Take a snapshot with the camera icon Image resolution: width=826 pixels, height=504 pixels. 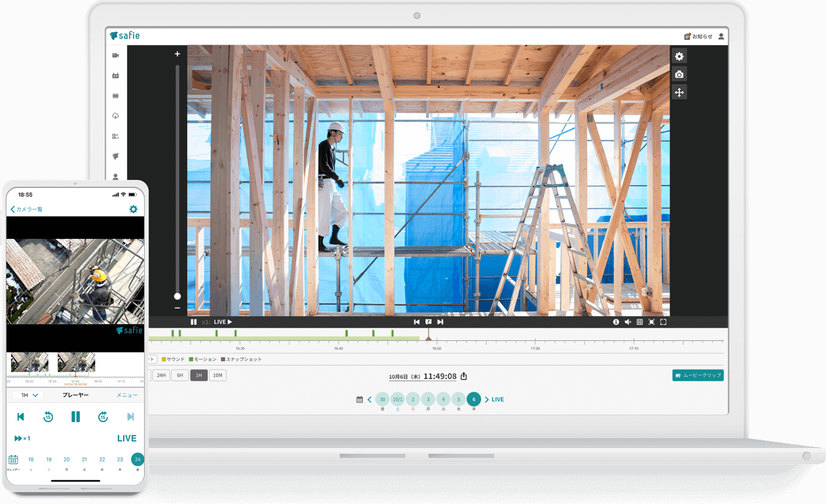(x=679, y=74)
